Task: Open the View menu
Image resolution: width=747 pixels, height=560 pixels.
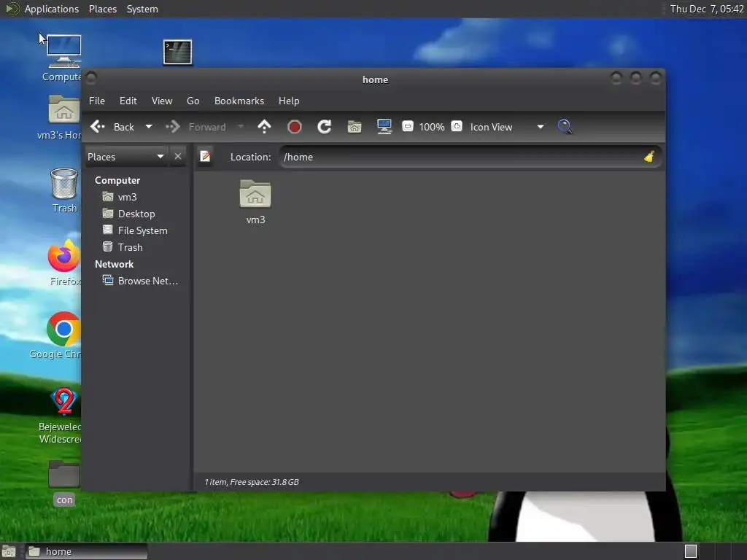Action: pyautogui.click(x=162, y=101)
